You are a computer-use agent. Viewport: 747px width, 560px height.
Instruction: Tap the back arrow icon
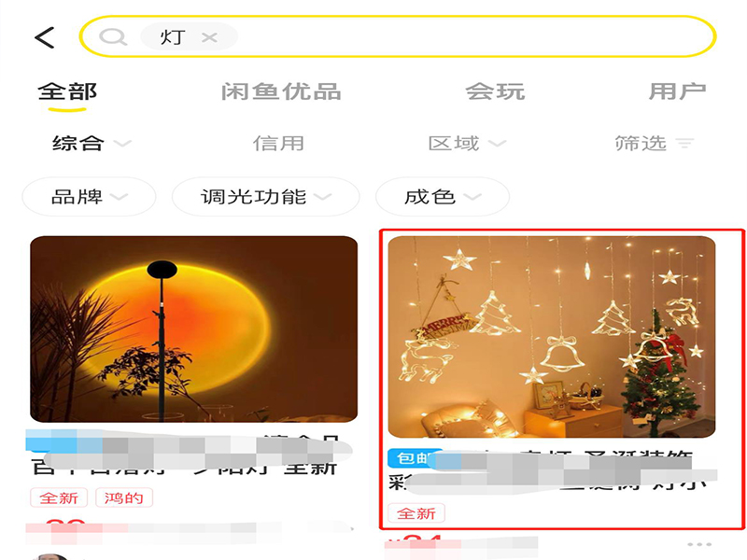click(45, 37)
